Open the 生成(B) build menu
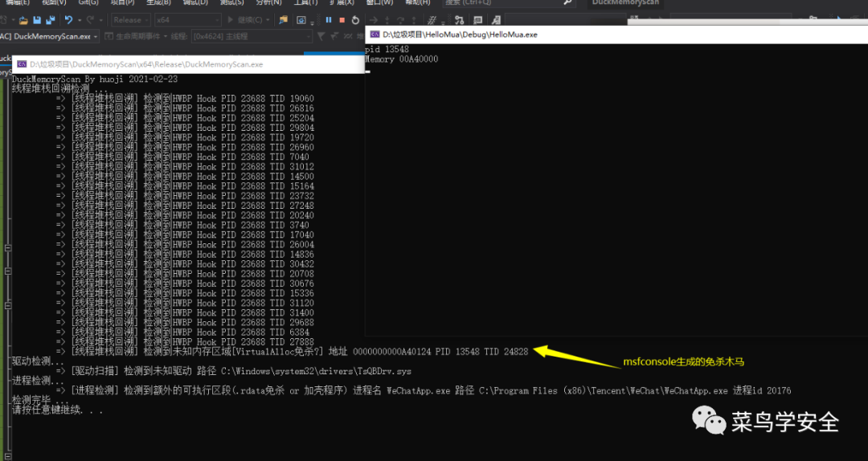This screenshot has width=868, height=461. tap(158, 2)
